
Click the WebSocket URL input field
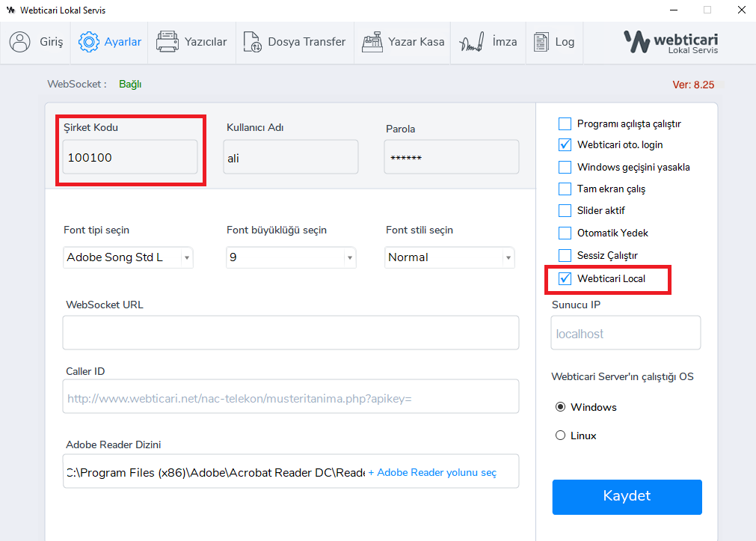(x=290, y=333)
